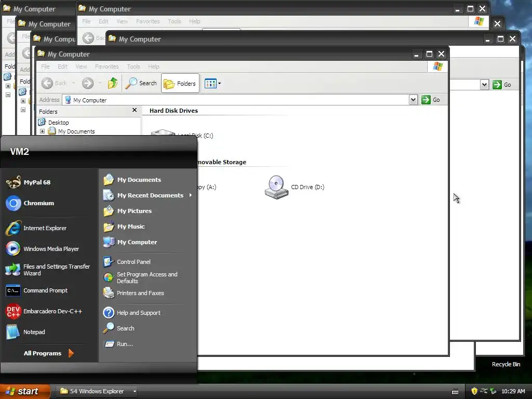
Task: Expand My Documents tree node
Action: tap(43, 131)
